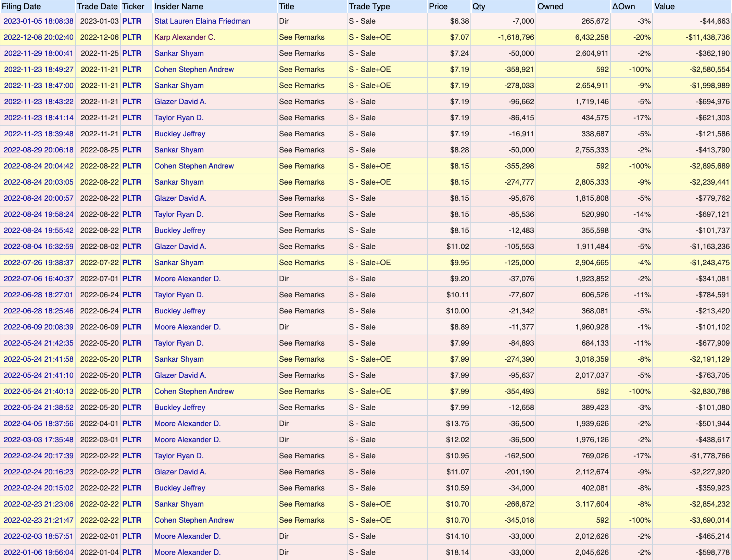Screen dimensions: 732x560
Task: Open filing dated 2022-12-08 20:02:40
Action: tap(38, 37)
